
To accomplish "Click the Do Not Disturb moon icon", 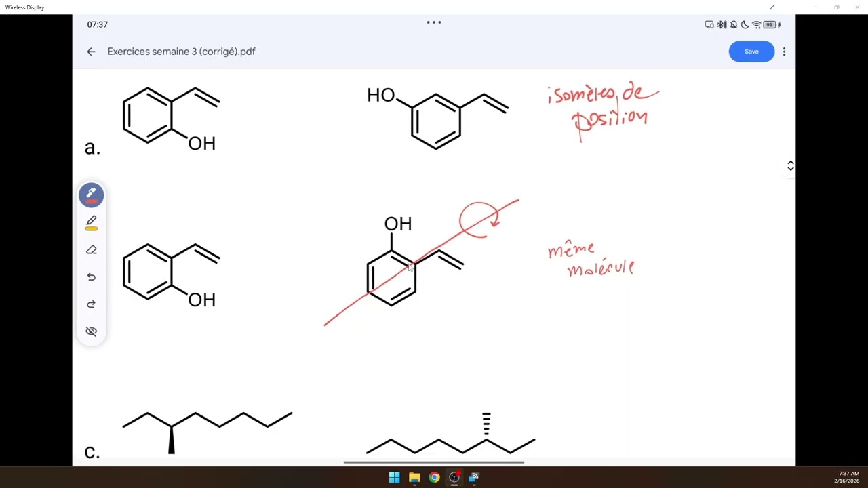I will pos(745,24).
